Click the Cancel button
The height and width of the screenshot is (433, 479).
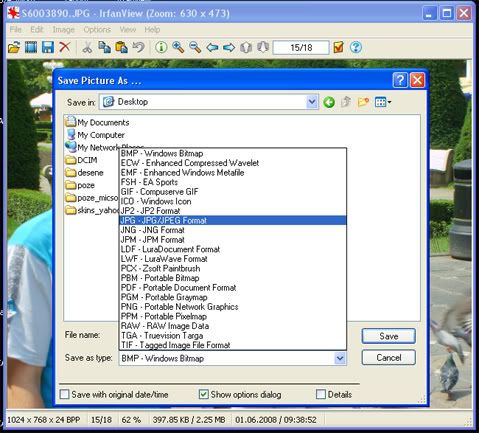click(x=389, y=357)
